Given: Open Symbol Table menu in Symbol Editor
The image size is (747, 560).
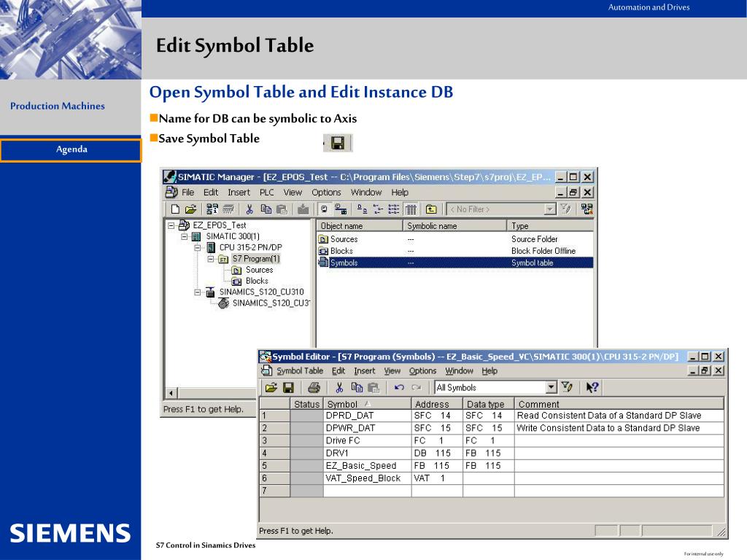Looking at the screenshot, I should point(300,371).
